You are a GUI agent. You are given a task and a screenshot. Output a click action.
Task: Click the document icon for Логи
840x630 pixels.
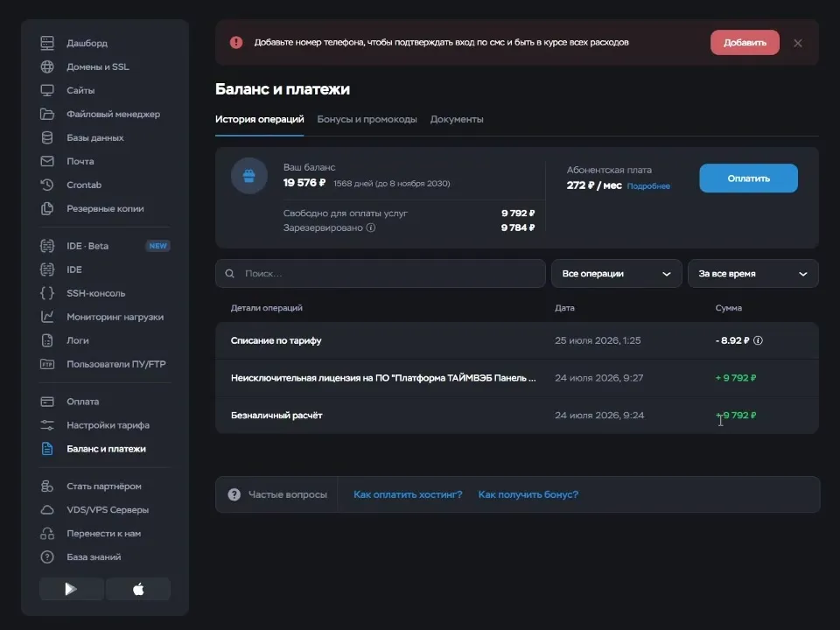pos(47,340)
